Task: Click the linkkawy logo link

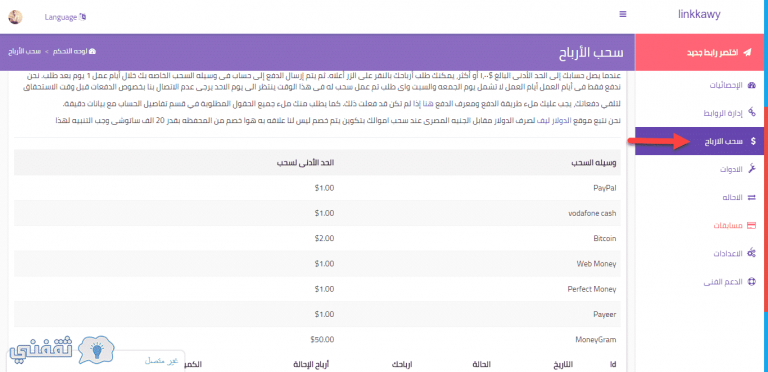Action: point(699,14)
